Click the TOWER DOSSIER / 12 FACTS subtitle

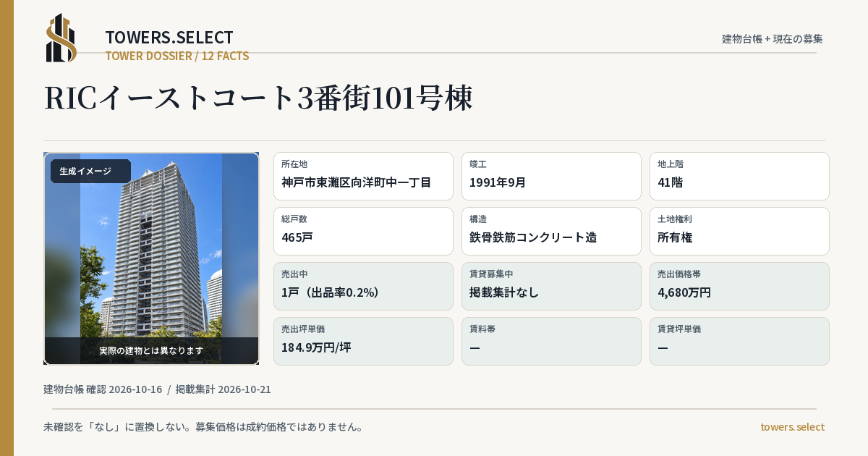(x=177, y=56)
